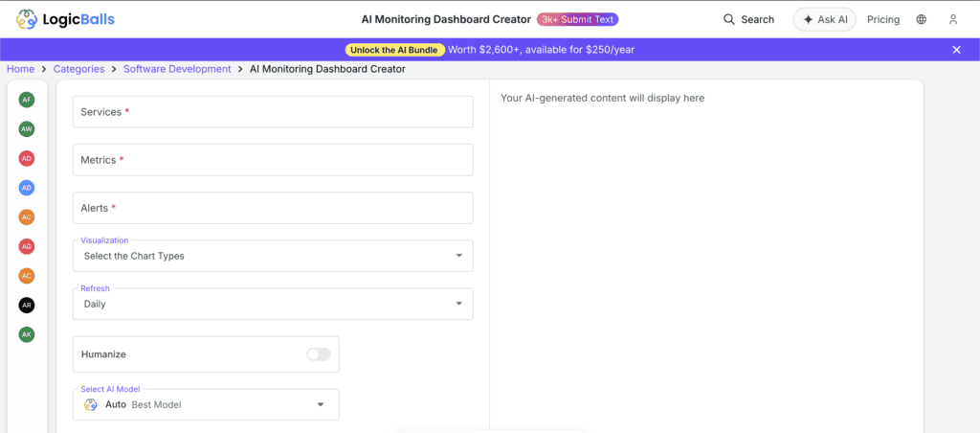Select the red AG sidebar avatar

point(27,246)
